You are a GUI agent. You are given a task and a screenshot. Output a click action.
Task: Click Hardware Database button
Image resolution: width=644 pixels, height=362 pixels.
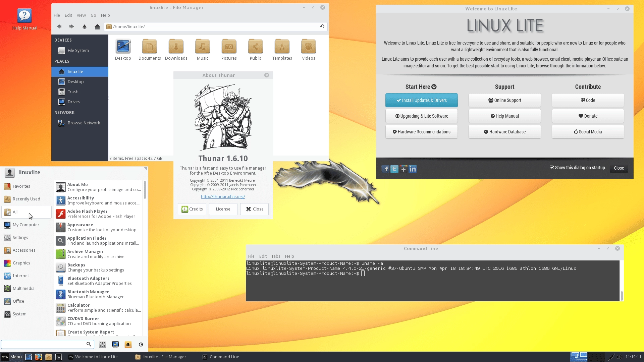click(505, 132)
